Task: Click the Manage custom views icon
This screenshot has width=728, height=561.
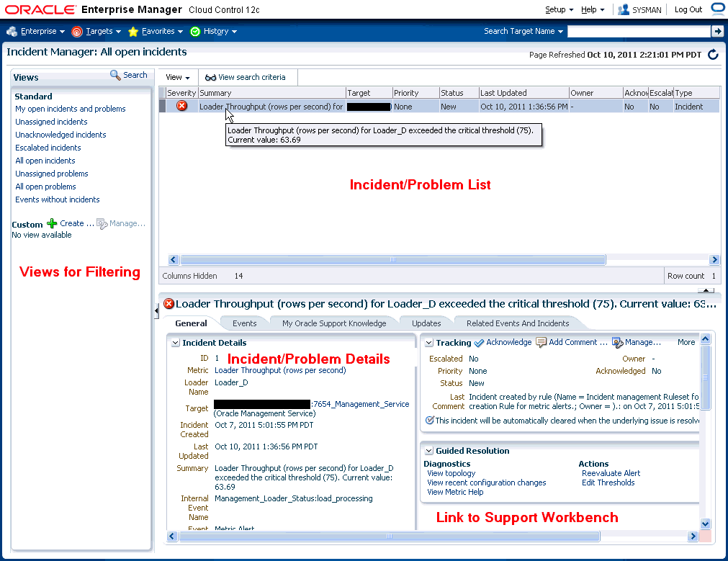Action: point(102,224)
